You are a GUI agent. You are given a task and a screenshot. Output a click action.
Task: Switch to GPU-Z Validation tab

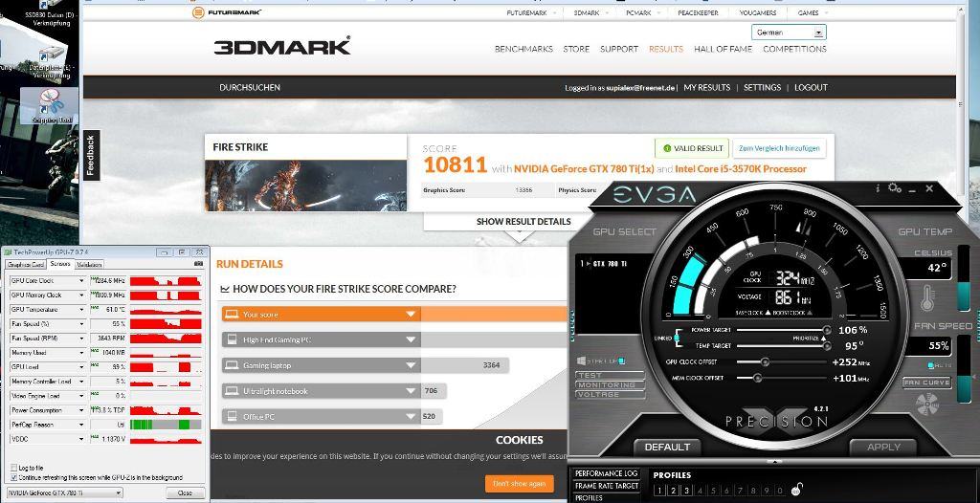pyautogui.click(x=89, y=265)
